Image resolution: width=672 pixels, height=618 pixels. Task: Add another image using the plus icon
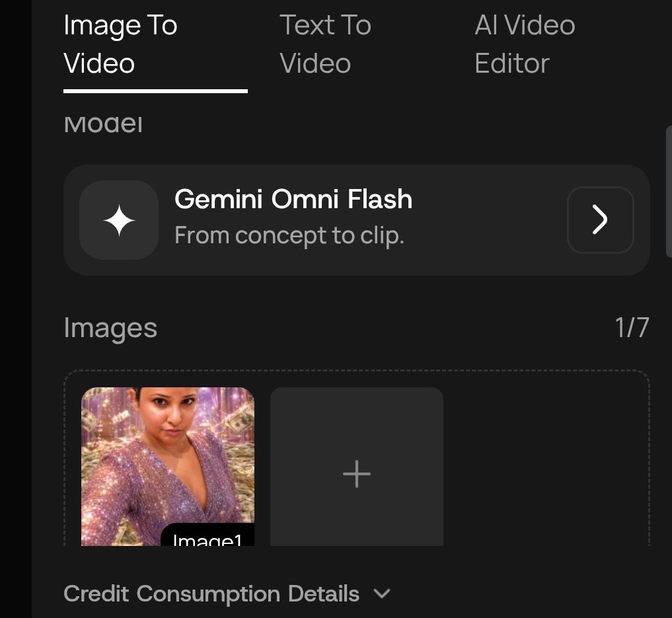click(x=357, y=474)
